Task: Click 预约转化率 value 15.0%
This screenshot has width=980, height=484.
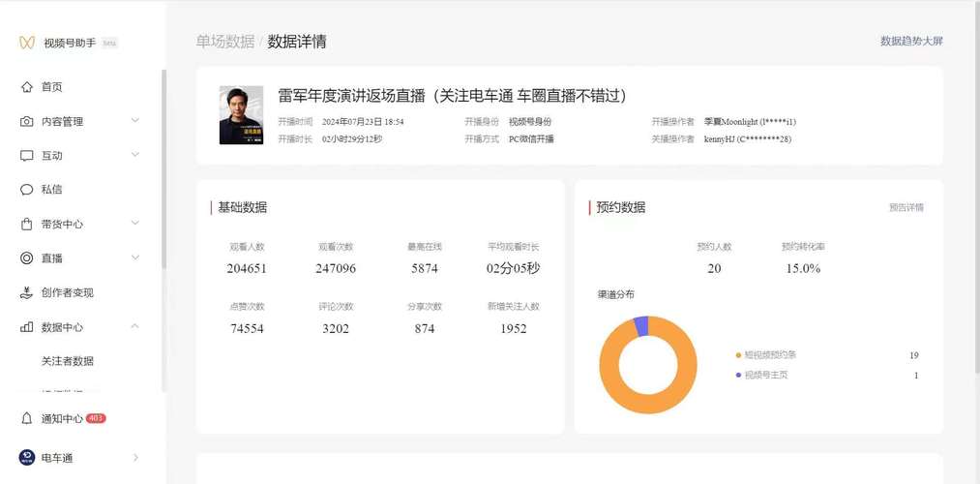Action: pos(803,269)
